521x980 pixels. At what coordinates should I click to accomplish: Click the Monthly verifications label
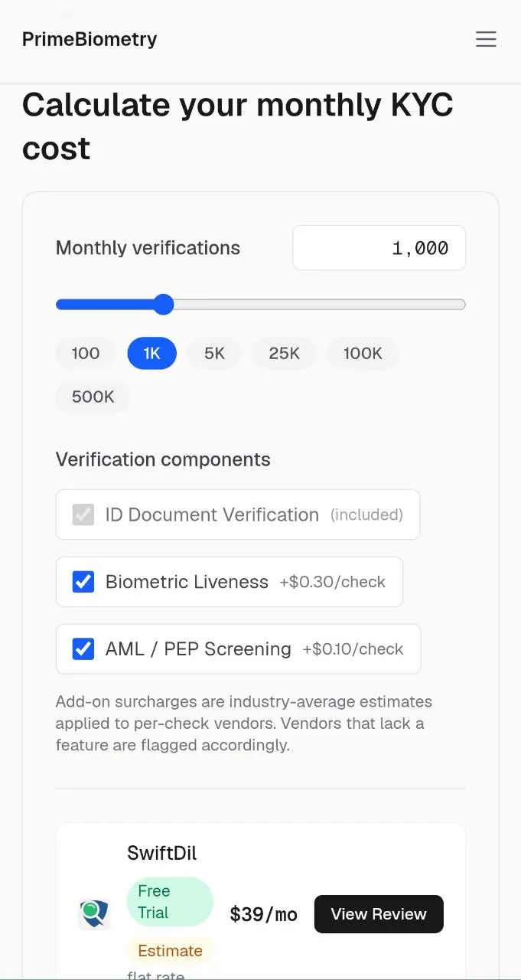pos(148,248)
